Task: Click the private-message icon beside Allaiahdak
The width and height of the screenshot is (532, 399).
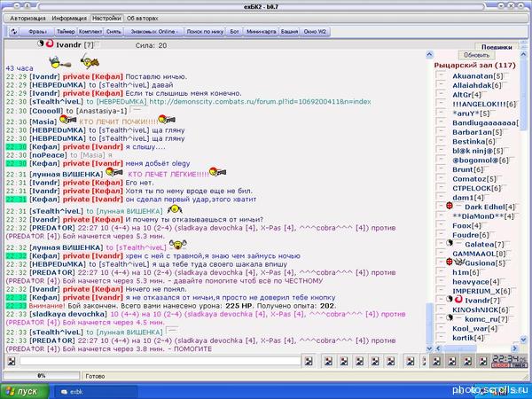Action: click(441, 85)
